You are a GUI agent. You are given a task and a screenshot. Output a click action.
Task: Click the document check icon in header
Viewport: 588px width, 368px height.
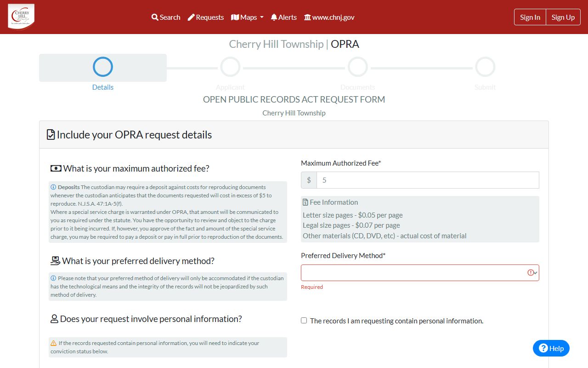coord(51,135)
